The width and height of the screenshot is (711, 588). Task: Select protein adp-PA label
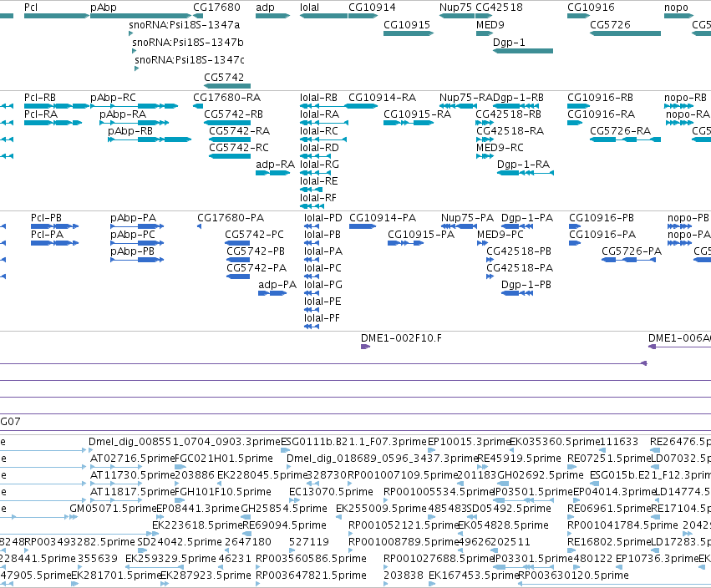277,285
